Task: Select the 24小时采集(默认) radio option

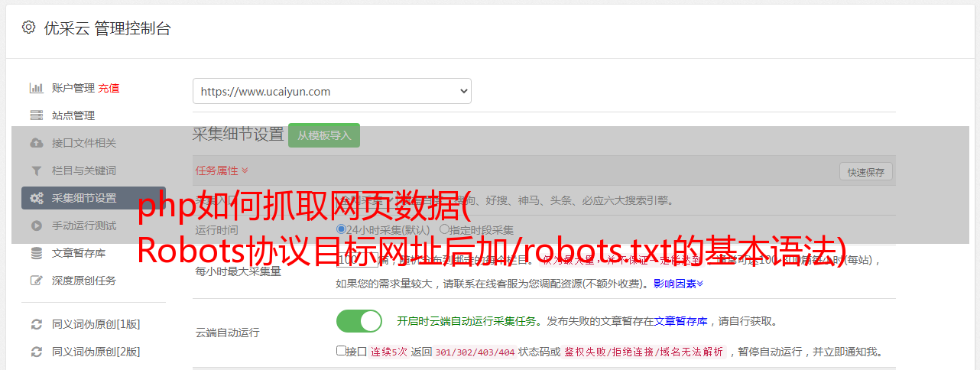Action: (x=341, y=229)
